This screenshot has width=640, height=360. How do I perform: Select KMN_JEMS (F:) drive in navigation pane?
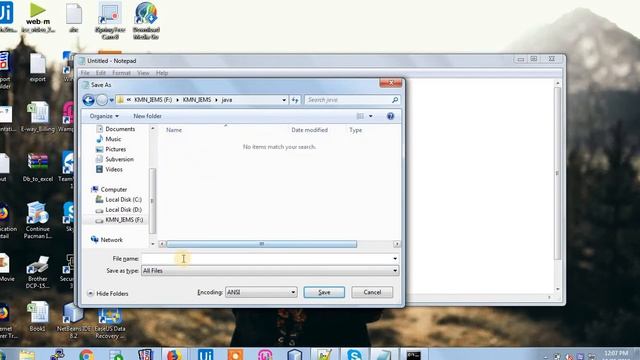coord(119,220)
